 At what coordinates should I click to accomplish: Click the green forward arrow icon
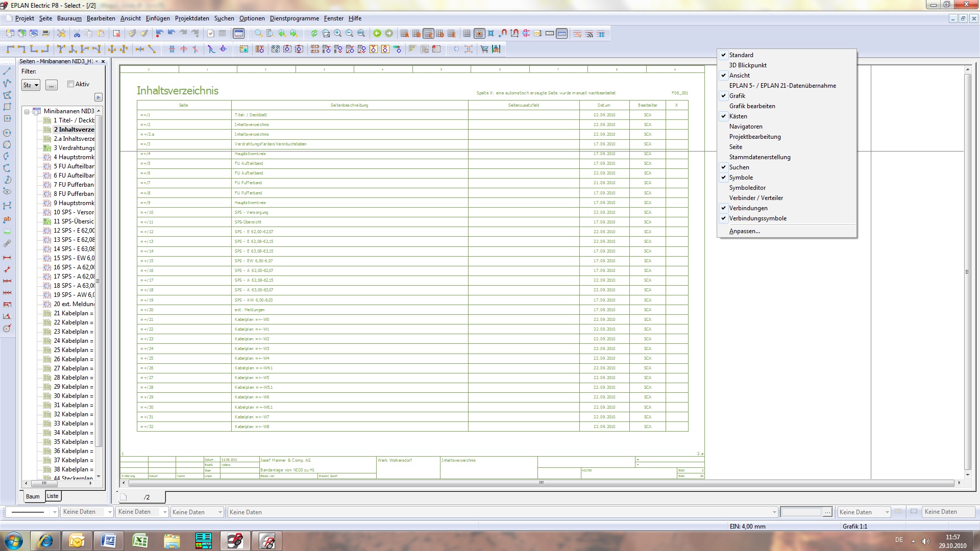click(389, 34)
